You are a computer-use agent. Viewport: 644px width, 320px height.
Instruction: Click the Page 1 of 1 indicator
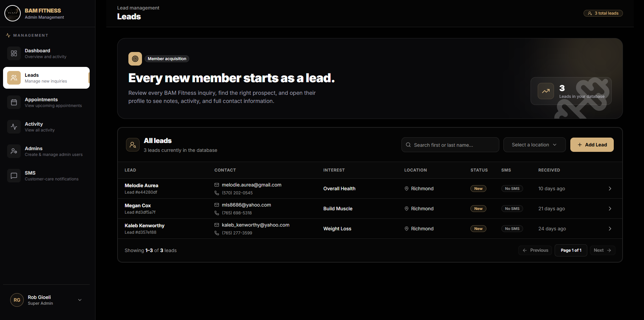coord(571,250)
